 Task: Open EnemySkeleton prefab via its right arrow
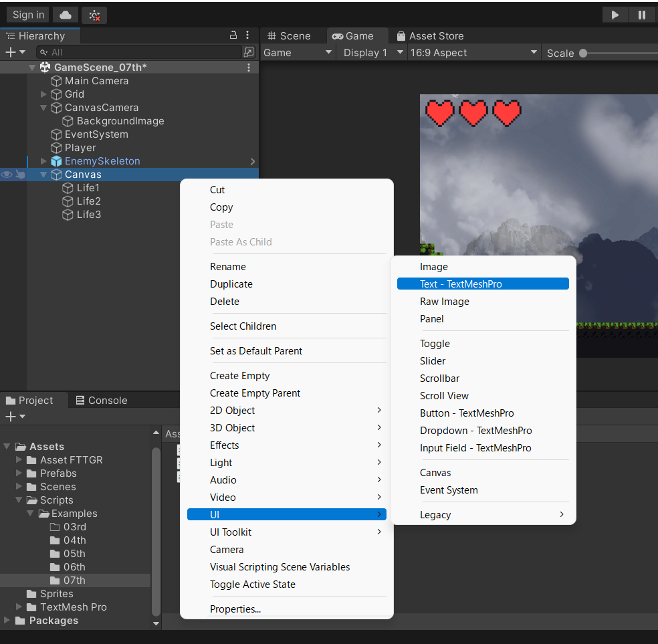click(252, 162)
